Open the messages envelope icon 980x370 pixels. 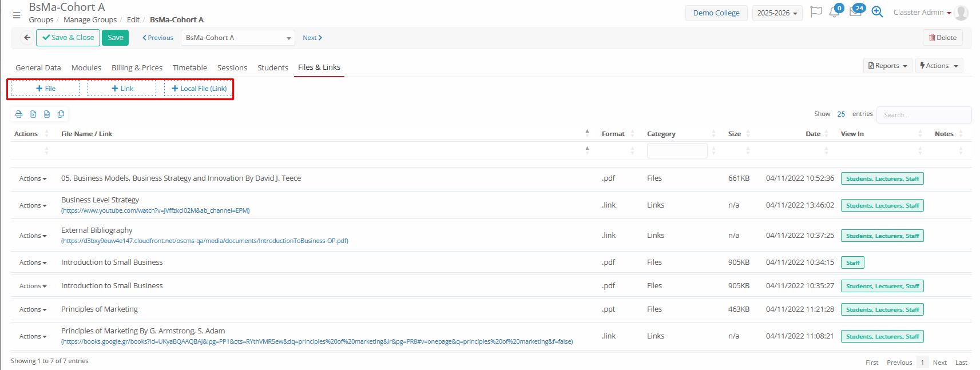pos(855,13)
